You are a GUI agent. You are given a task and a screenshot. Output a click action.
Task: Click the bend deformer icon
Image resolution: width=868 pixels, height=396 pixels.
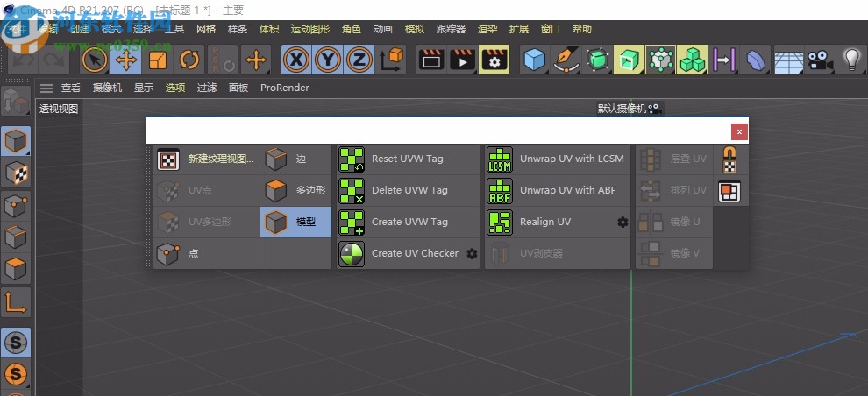[756, 60]
